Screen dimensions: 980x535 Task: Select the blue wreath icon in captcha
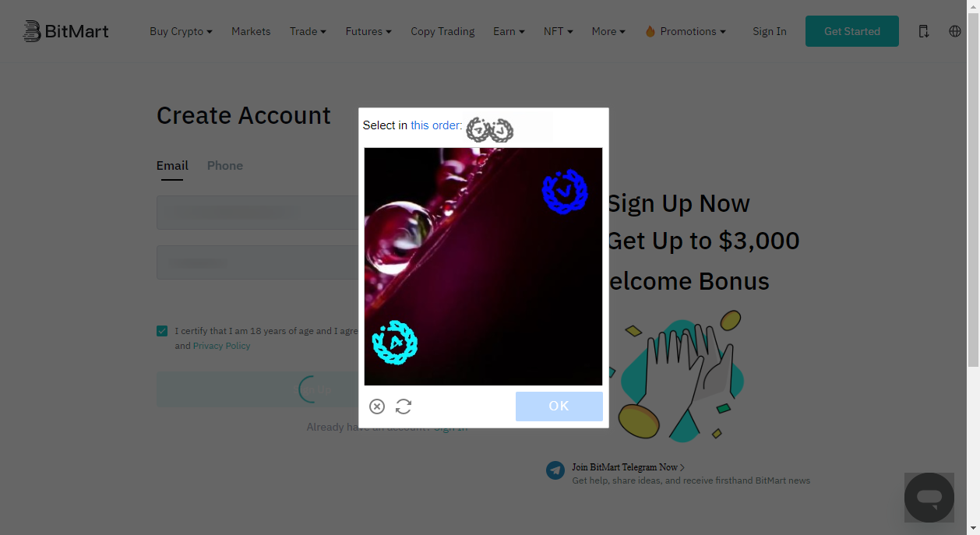pos(565,191)
